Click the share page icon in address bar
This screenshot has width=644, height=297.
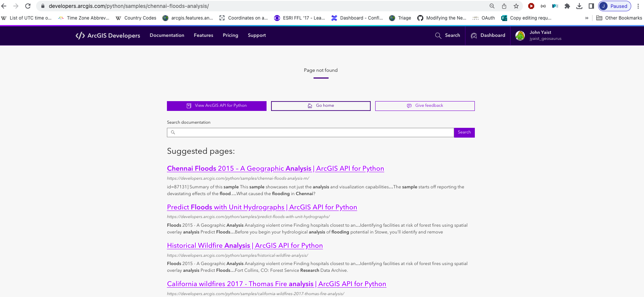(x=504, y=6)
